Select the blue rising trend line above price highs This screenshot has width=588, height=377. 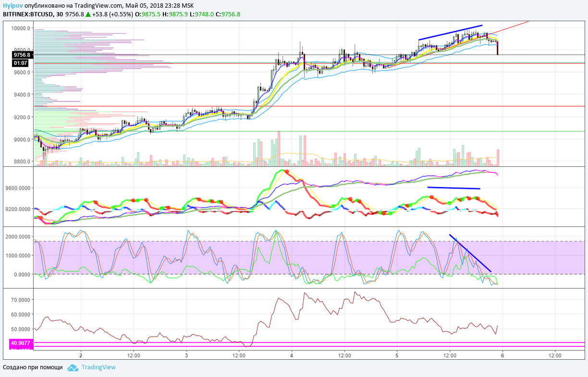[450, 32]
